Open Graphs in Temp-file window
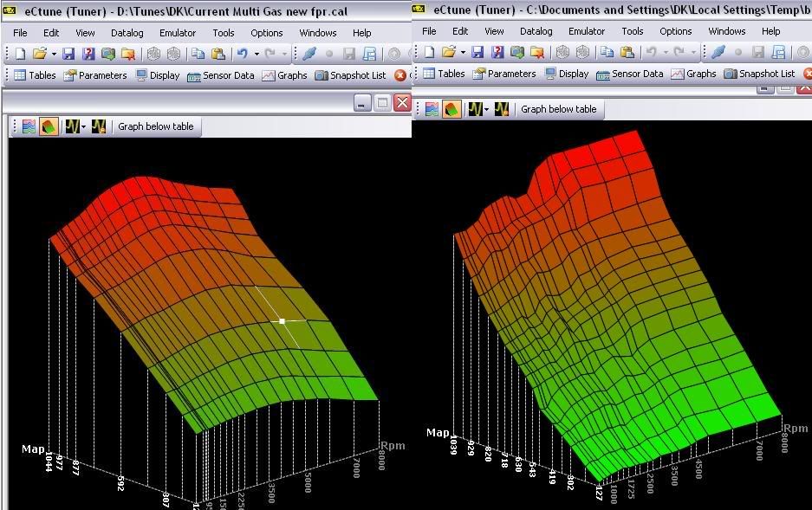812x510 pixels. pyautogui.click(x=693, y=74)
